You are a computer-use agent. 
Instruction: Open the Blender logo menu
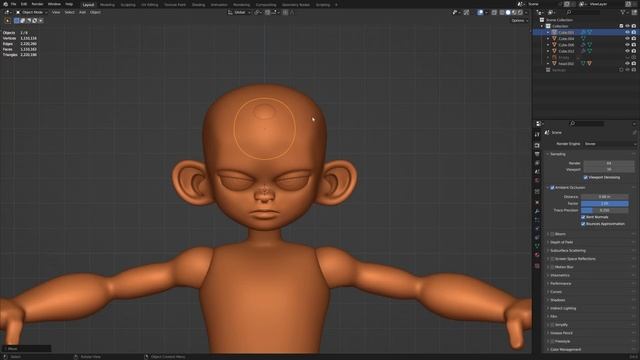(x=5, y=4)
